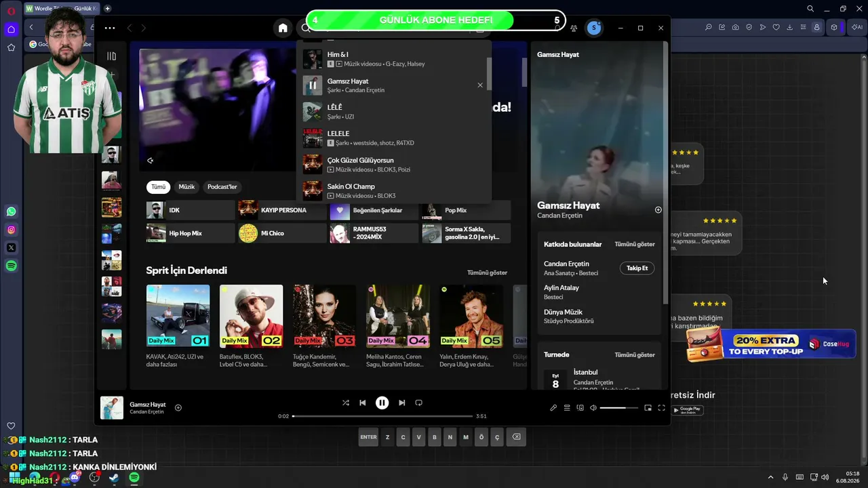
Task: Select the Müzik filter chip
Action: 186,187
